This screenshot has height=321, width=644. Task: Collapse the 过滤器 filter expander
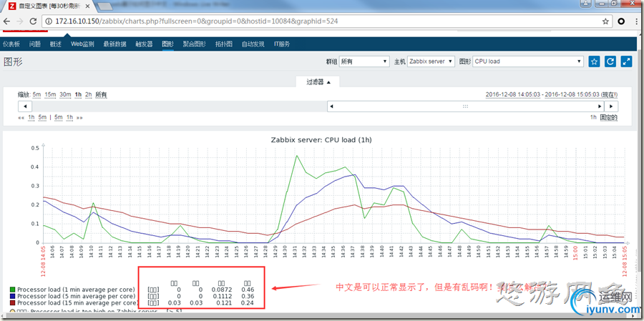click(318, 82)
